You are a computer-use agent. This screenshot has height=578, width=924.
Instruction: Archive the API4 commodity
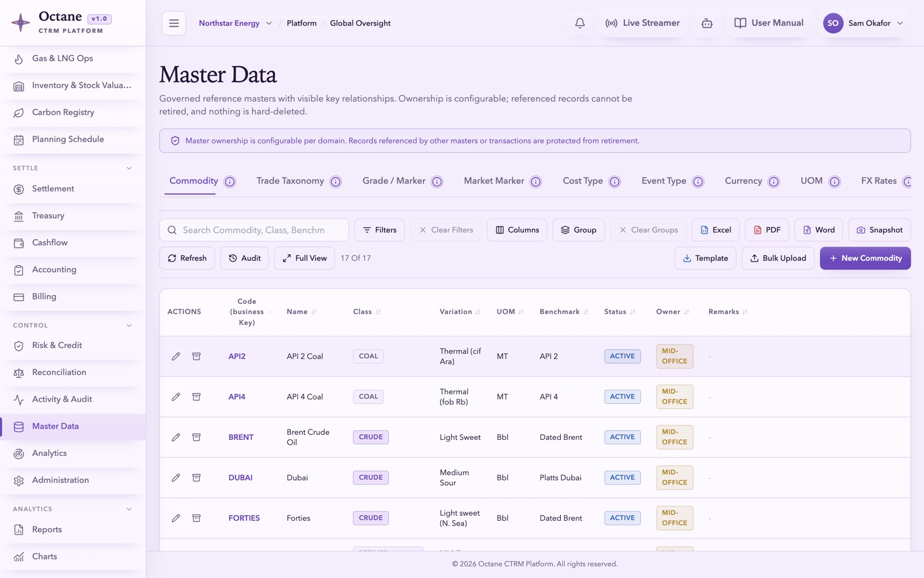click(196, 397)
